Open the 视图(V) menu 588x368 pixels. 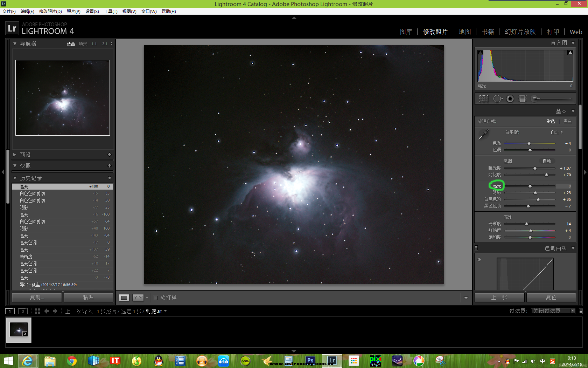pyautogui.click(x=129, y=12)
